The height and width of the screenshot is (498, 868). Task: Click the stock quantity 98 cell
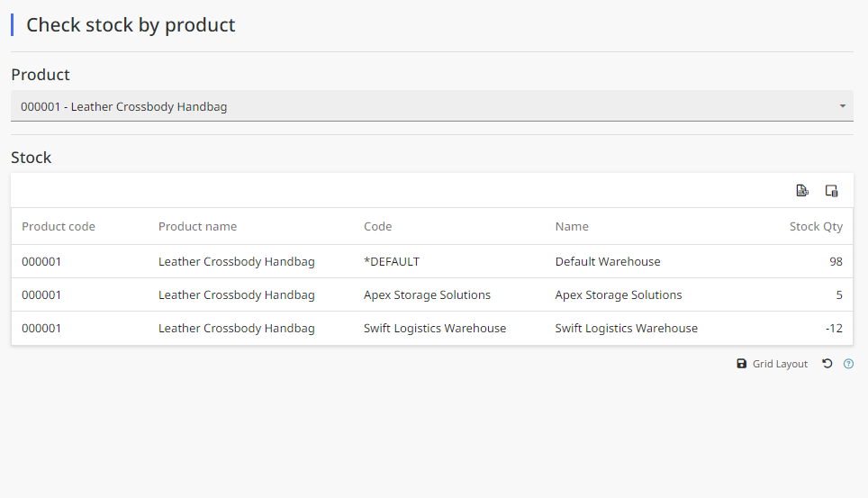click(x=836, y=261)
